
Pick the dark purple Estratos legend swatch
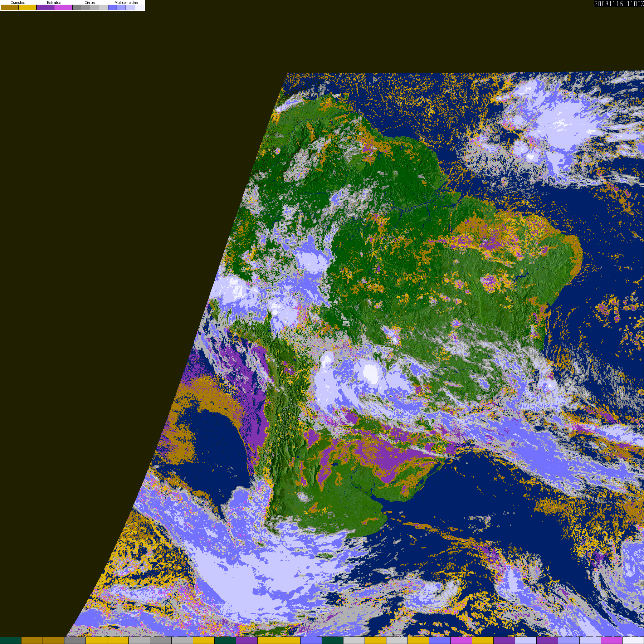[45, 8]
